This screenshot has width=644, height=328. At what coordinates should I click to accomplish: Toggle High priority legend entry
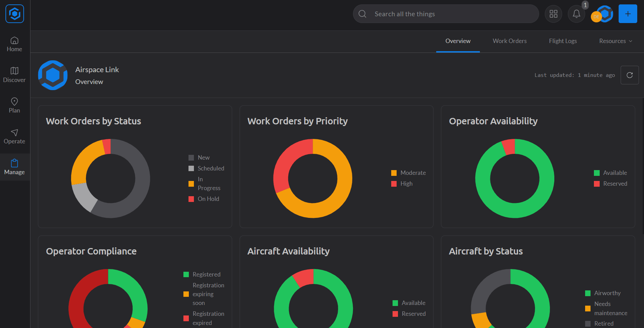coord(402,184)
